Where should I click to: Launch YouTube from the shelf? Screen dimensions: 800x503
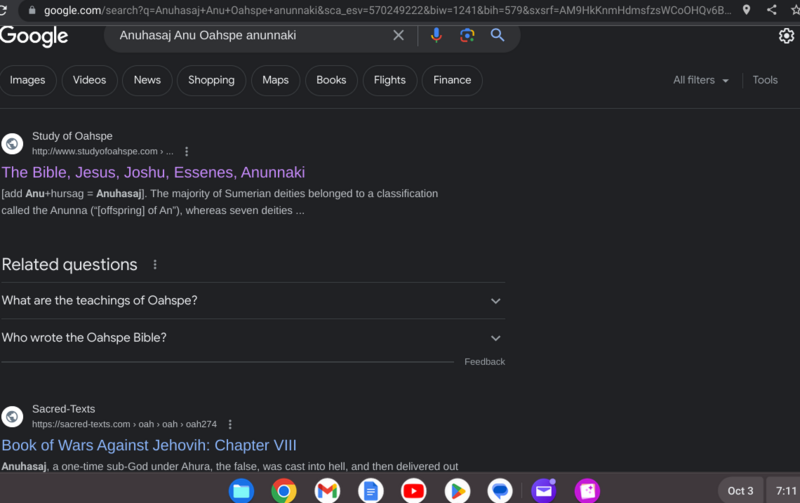point(414,491)
